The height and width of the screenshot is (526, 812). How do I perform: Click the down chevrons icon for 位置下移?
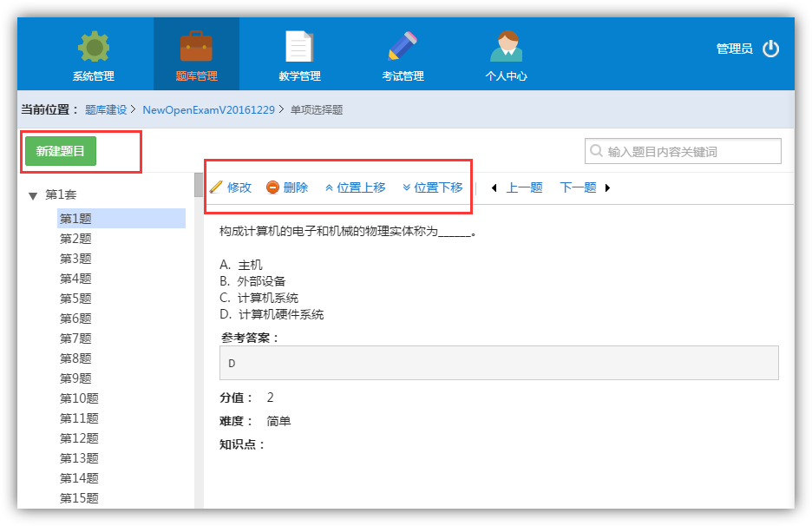tap(407, 187)
